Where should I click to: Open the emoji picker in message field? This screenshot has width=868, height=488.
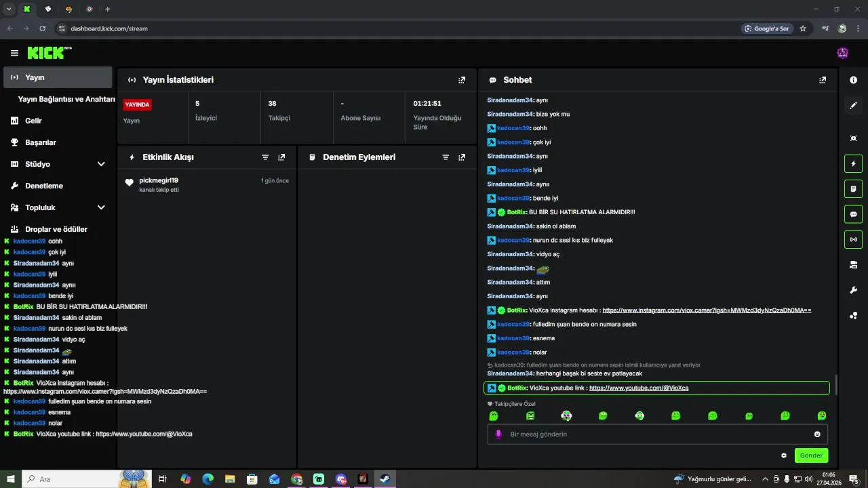click(817, 434)
